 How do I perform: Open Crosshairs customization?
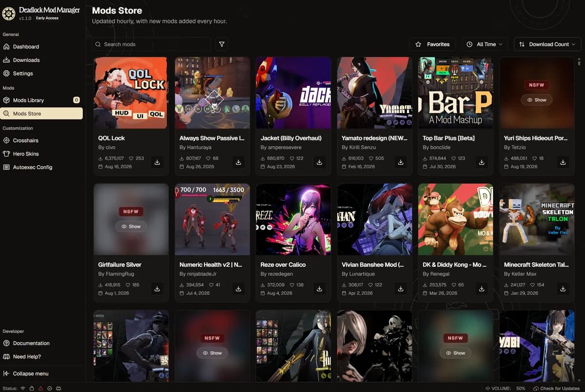[x=42, y=140]
